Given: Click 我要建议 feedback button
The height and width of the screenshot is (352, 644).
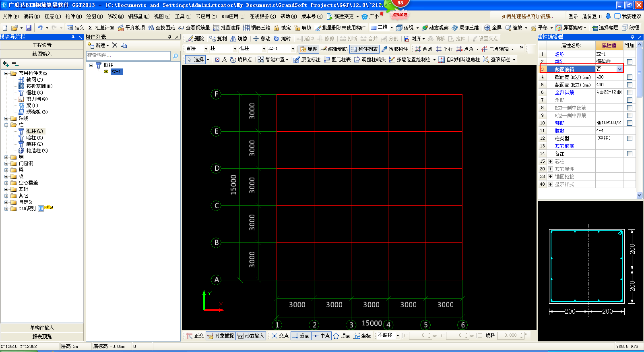Looking at the screenshot, I should tap(628, 17).
